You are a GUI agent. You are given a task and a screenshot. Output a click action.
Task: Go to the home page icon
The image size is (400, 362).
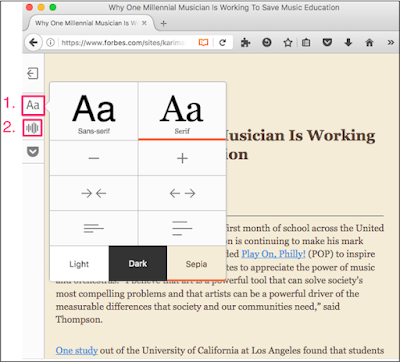369,43
